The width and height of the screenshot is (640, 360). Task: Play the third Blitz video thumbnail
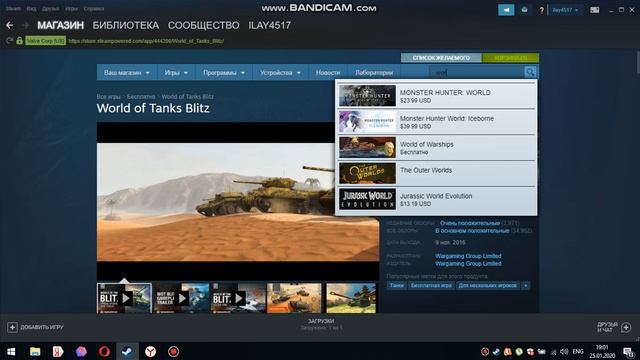pyautogui.click(x=238, y=298)
